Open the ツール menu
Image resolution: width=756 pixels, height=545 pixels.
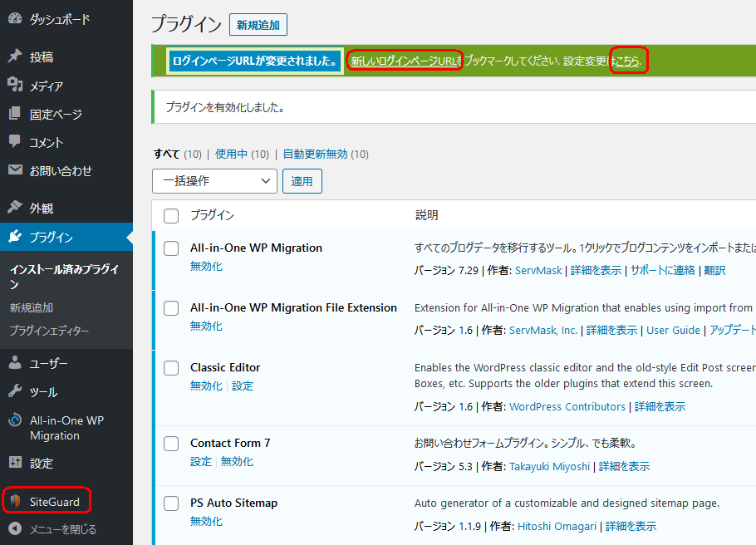[x=44, y=391]
